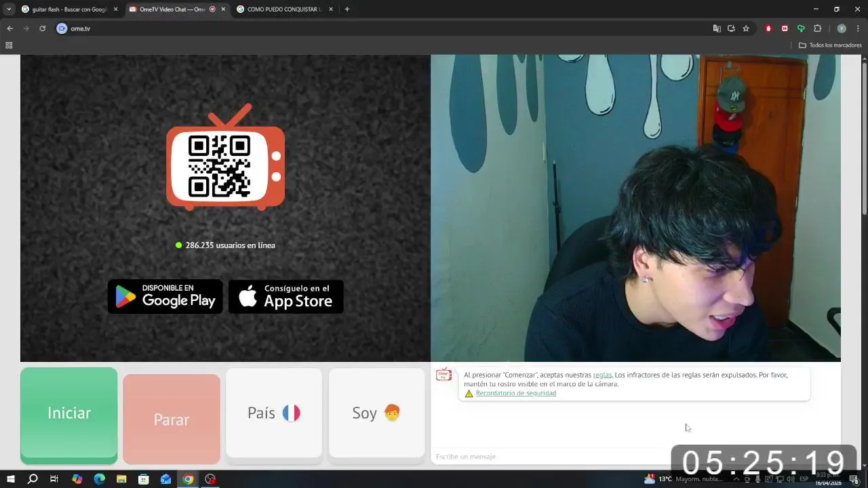Click the translate page icon
Image resolution: width=868 pixels, height=488 pixels.
(x=717, y=28)
